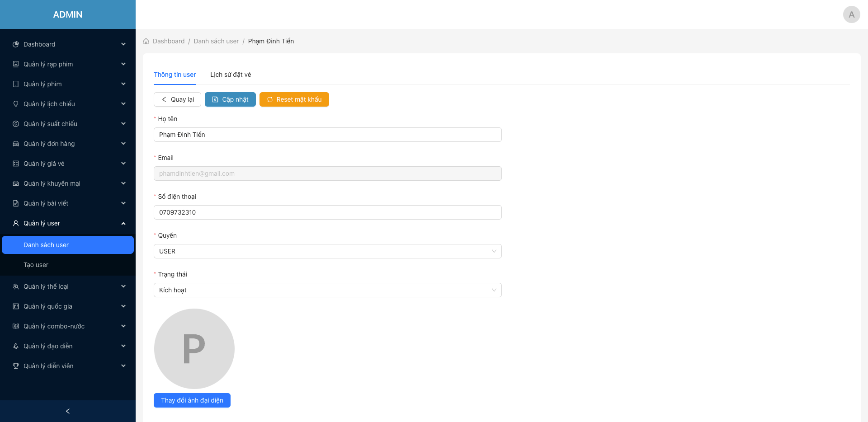This screenshot has height=422, width=868.
Task: Expand the Quản lý phim menu chevron
Action: (123, 84)
